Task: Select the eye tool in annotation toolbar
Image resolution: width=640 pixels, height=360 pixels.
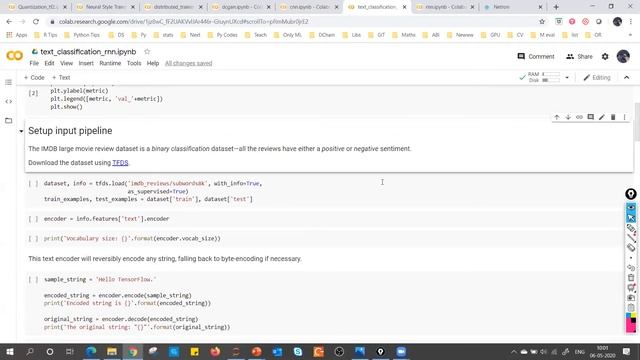Action: [631, 207]
